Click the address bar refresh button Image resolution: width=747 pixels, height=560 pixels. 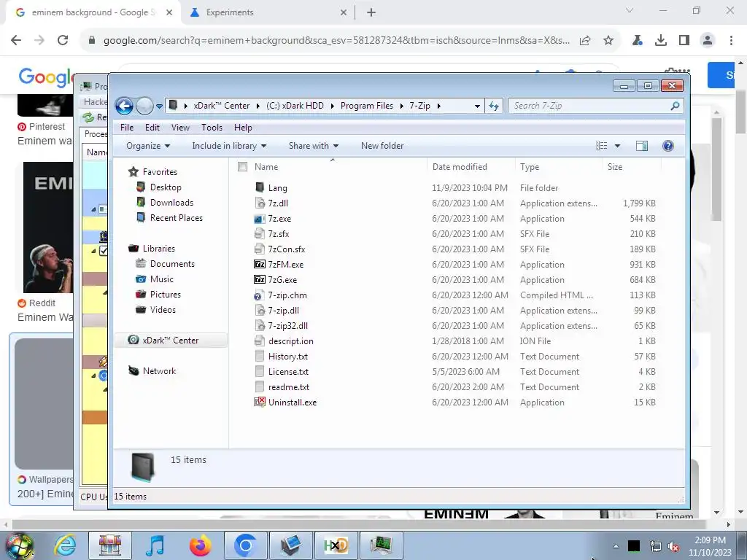pos(494,106)
